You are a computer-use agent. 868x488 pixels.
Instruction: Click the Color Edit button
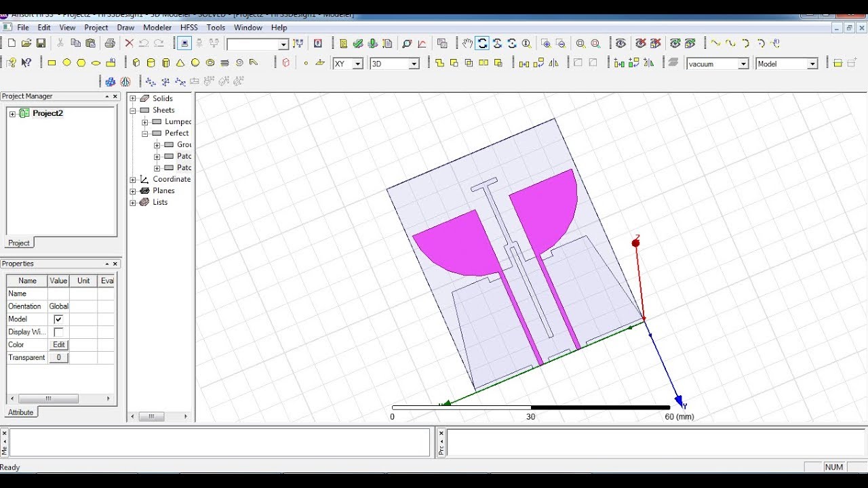tap(59, 345)
